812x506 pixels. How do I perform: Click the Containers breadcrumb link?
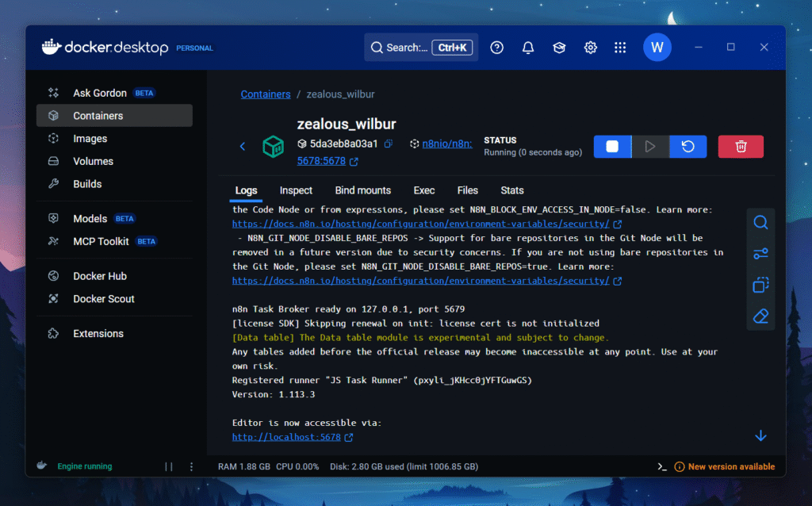[x=266, y=94]
